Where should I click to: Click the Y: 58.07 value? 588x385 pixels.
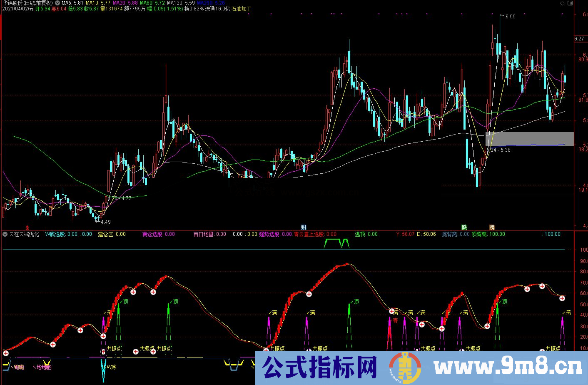click(x=405, y=234)
